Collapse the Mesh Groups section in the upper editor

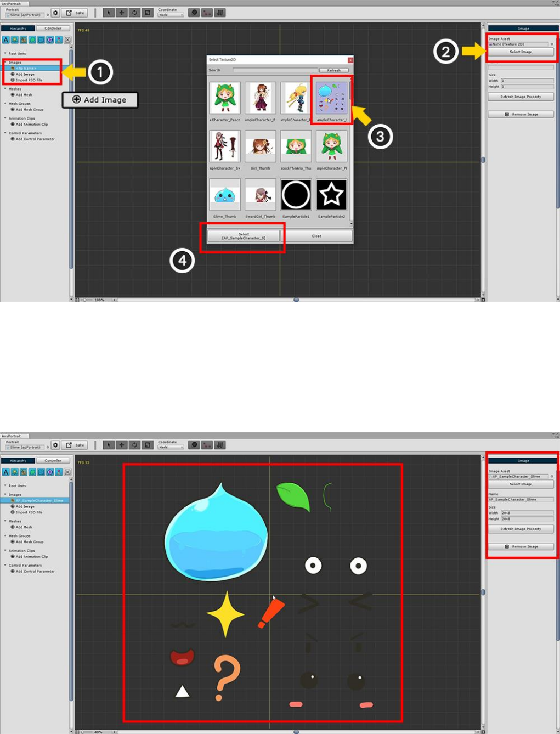[x=5, y=104]
